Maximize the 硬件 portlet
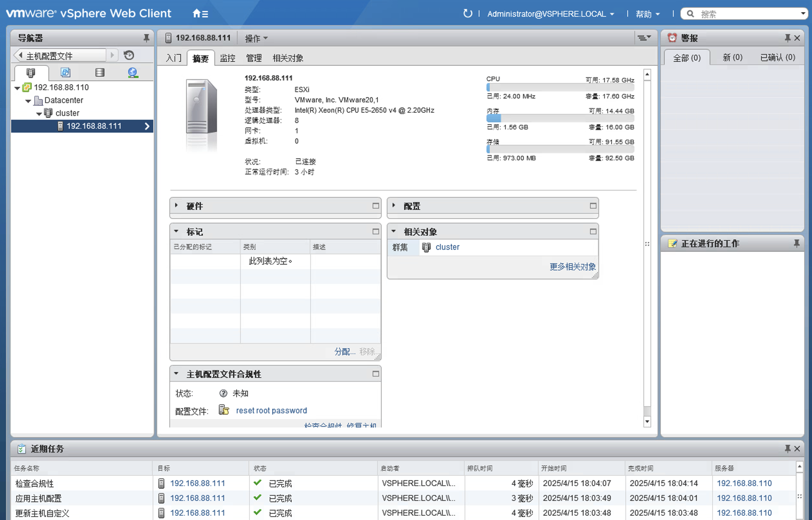Screen dimensions: 812x520 coord(376,206)
